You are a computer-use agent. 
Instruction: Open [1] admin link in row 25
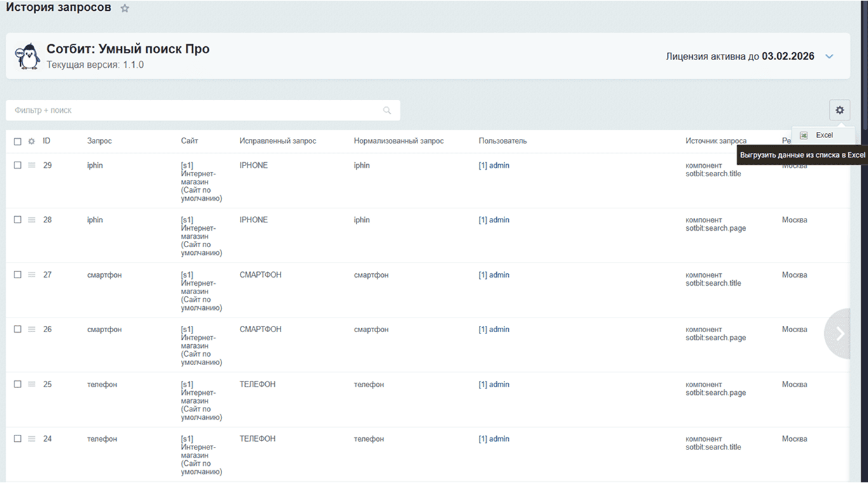click(x=494, y=385)
